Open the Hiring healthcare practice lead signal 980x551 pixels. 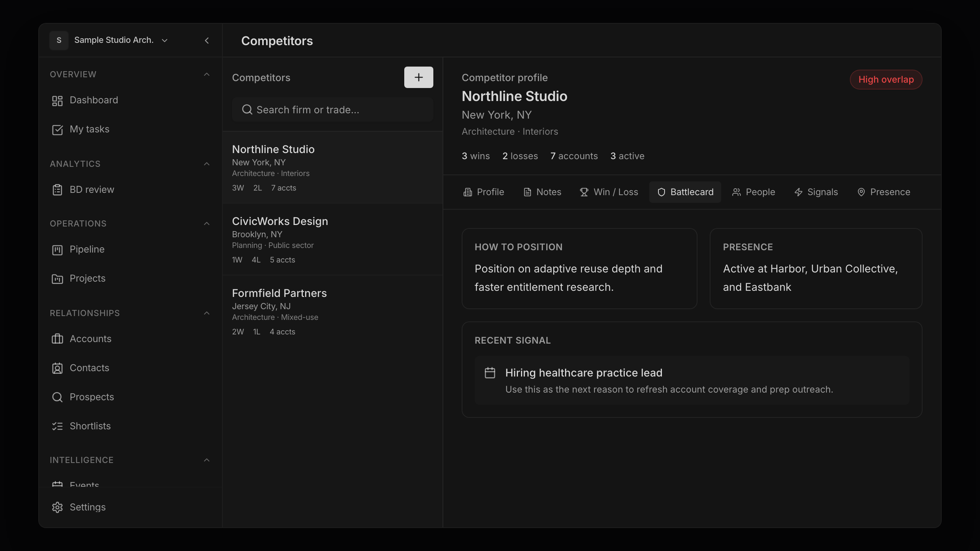click(692, 381)
